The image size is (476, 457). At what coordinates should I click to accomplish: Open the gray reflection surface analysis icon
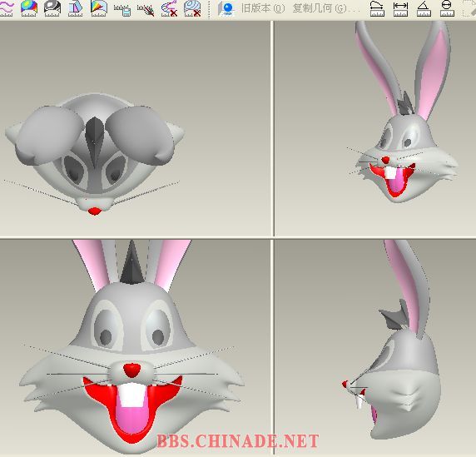[x=52, y=7]
